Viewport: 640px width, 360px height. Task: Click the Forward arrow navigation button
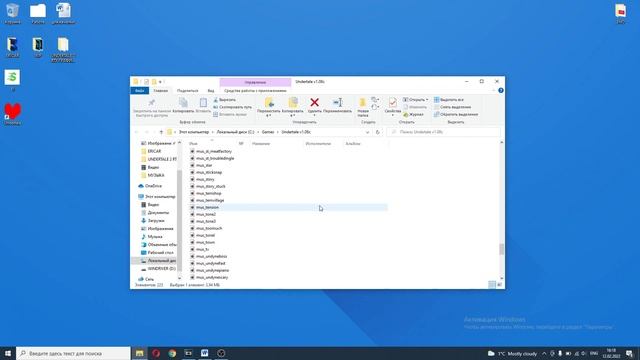point(147,132)
